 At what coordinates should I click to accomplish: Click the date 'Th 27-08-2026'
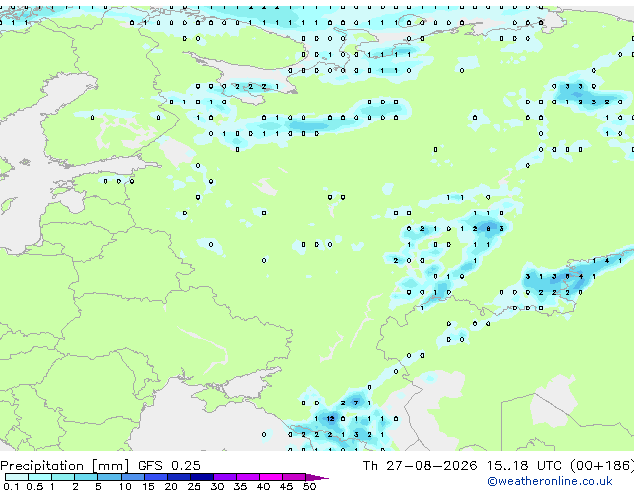click(420, 466)
